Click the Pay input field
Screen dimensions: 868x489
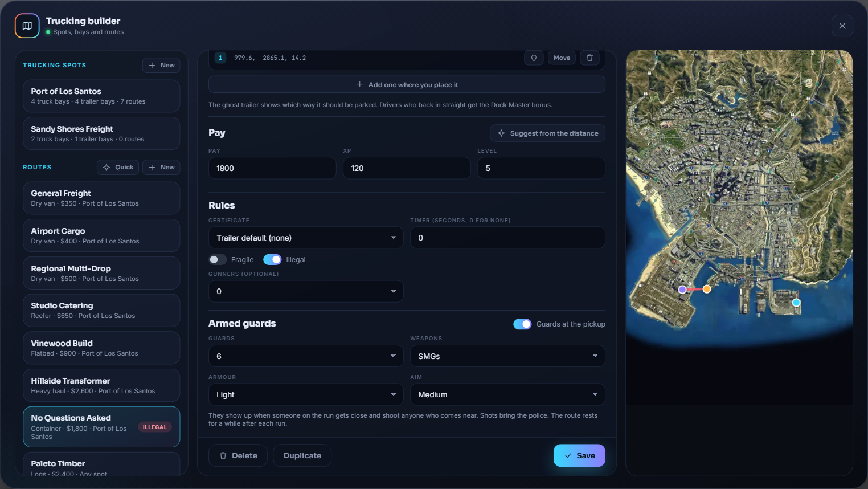pyautogui.click(x=272, y=168)
